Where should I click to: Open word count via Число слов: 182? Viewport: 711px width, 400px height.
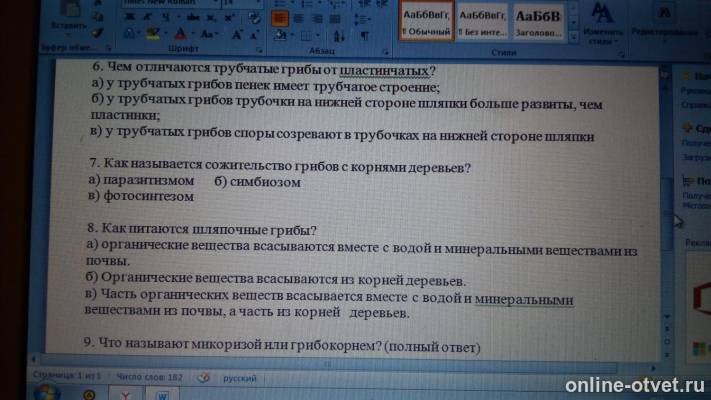tap(149, 377)
